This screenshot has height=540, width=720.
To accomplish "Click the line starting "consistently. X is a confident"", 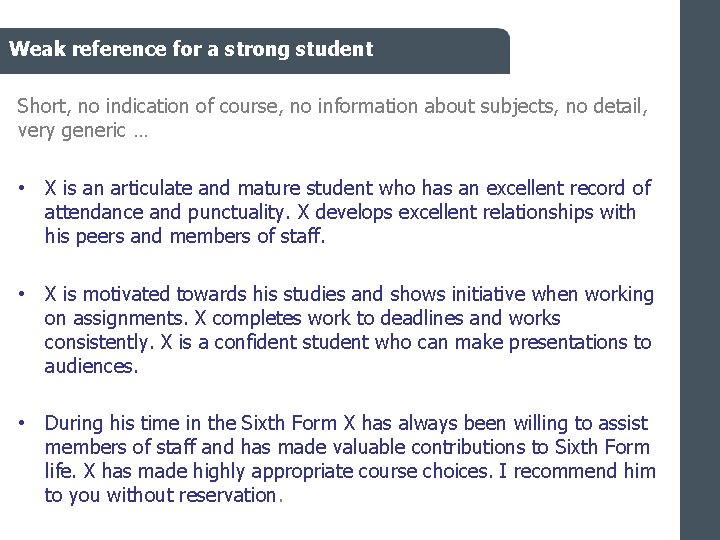I will point(347,342).
